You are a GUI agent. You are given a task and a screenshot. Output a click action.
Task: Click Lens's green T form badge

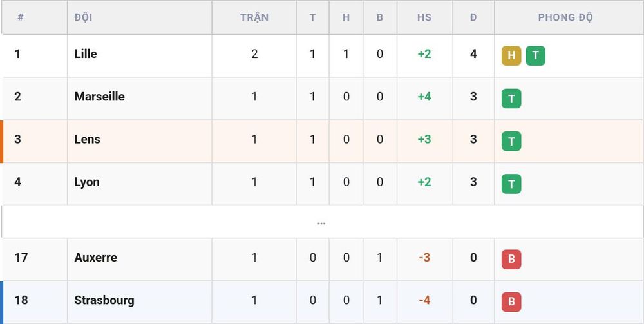(511, 141)
